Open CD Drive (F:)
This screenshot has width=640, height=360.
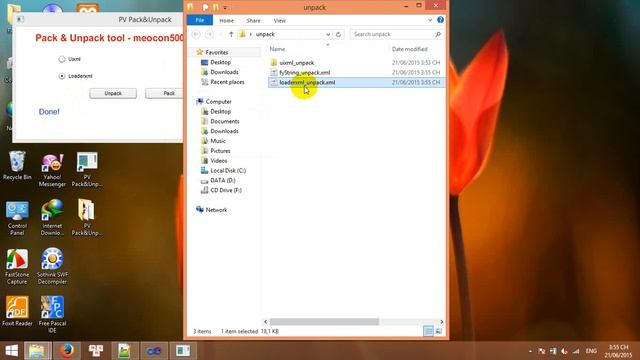tap(226, 190)
